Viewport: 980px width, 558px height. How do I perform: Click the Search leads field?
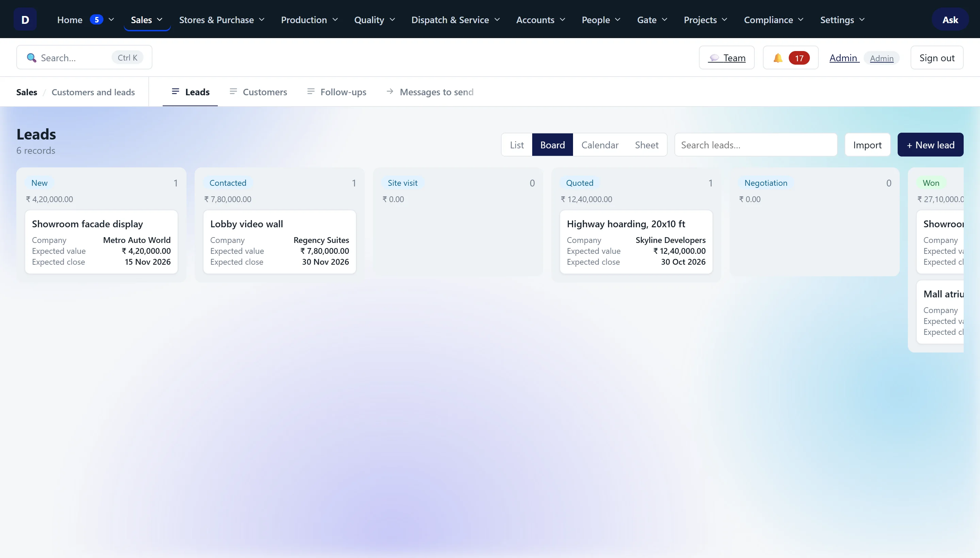pyautogui.click(x=755, y=145)
